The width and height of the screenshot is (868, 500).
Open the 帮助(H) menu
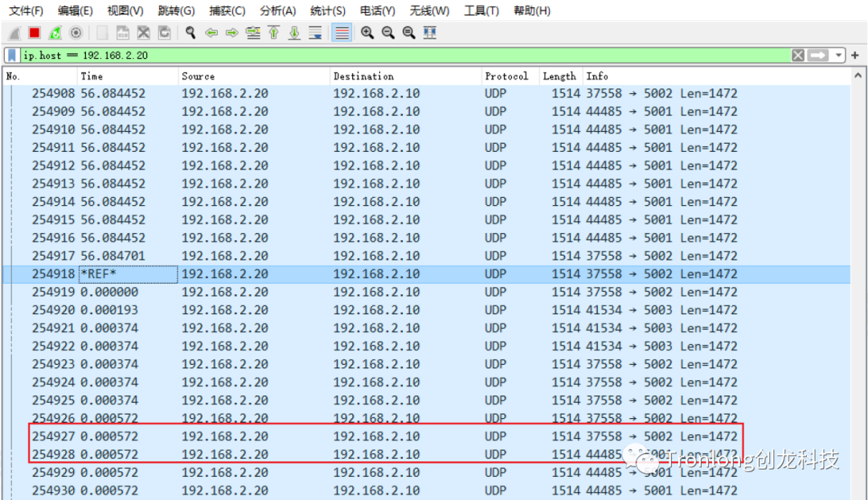click(x=532, y=10)
